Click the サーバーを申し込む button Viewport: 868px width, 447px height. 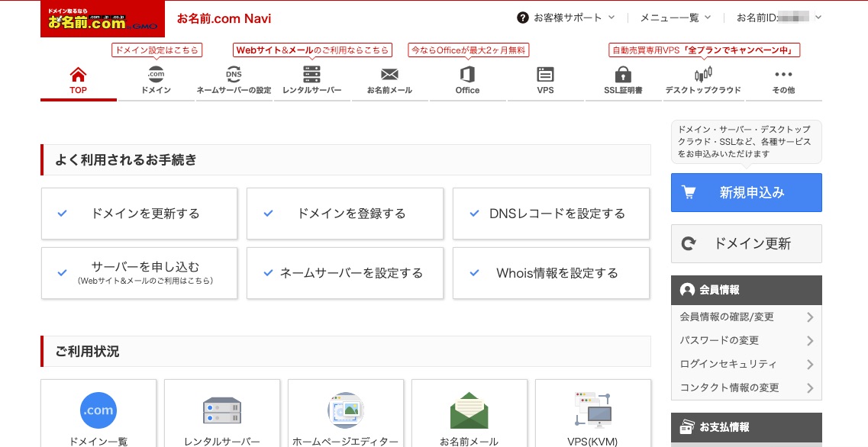click(140, 273)
